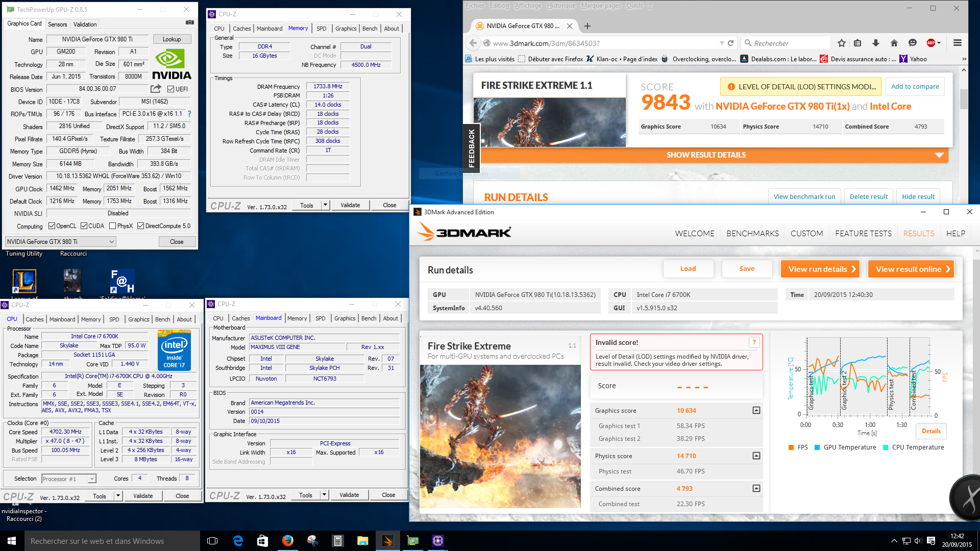
Task: Click the Invalid score help question icon
Action: [754, 342]
